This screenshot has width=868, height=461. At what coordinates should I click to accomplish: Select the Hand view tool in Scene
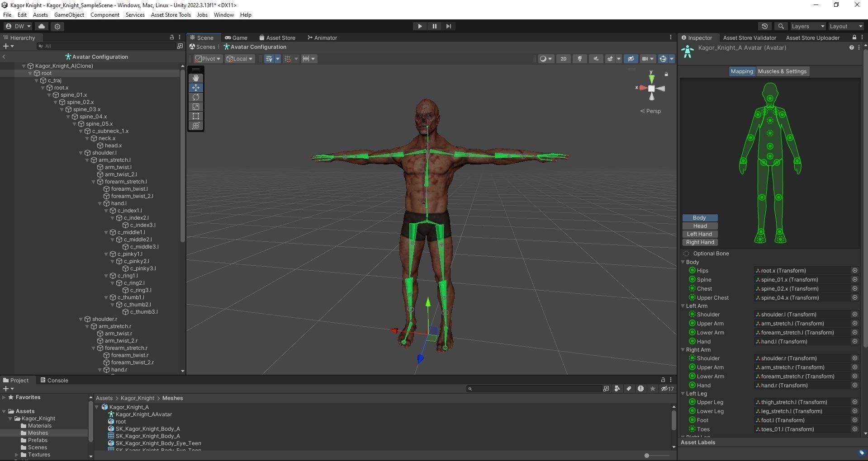(196, 78)
